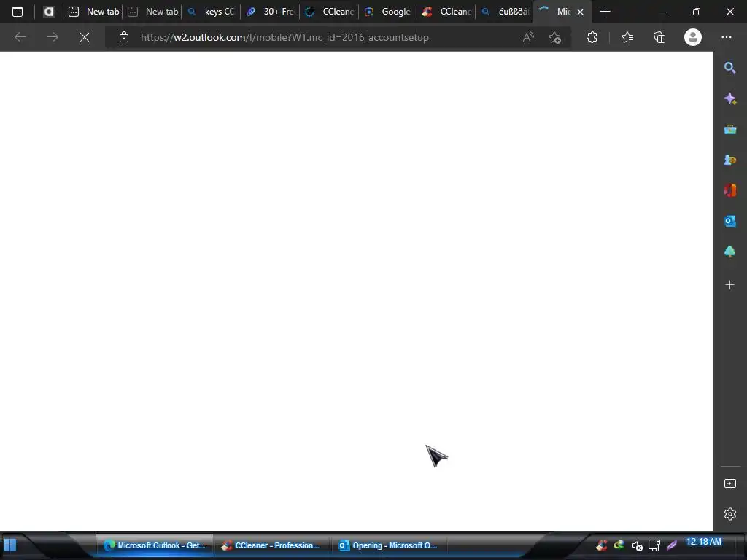Switch to the first New tab
The image size is (747, 560).
93,12
